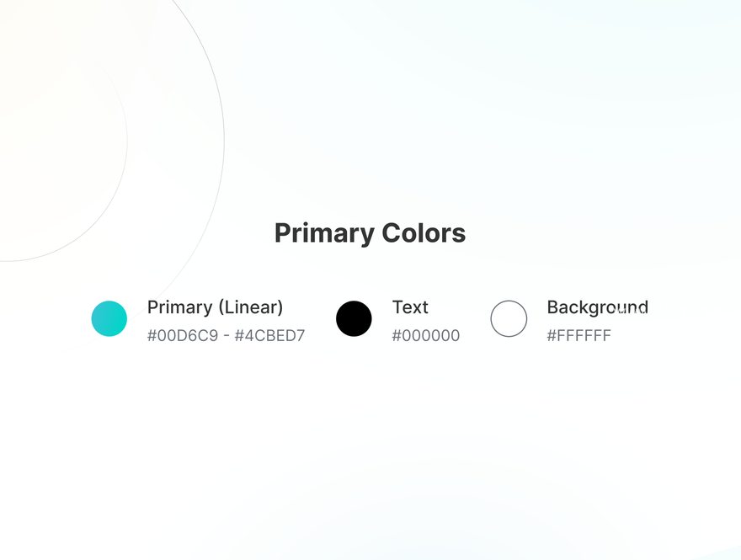Click the word Primary in the heading
741x560 pixels.
[325, 234]
